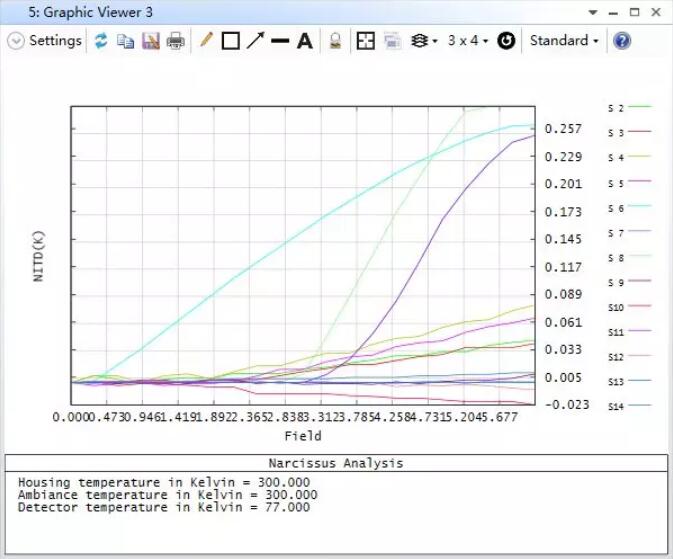
Task: Open the layers overlay dropdown
Action: [424, 41]
